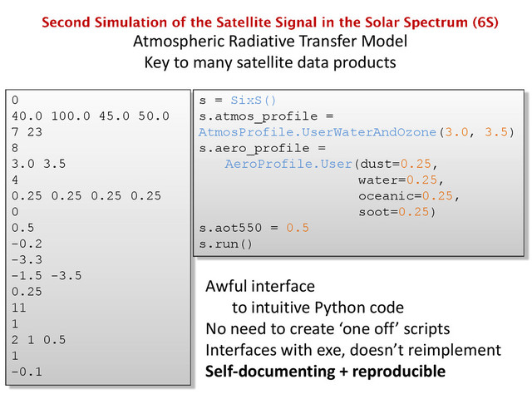
Task: Click the 's = SixS()' code line
Action: point(238,101)
